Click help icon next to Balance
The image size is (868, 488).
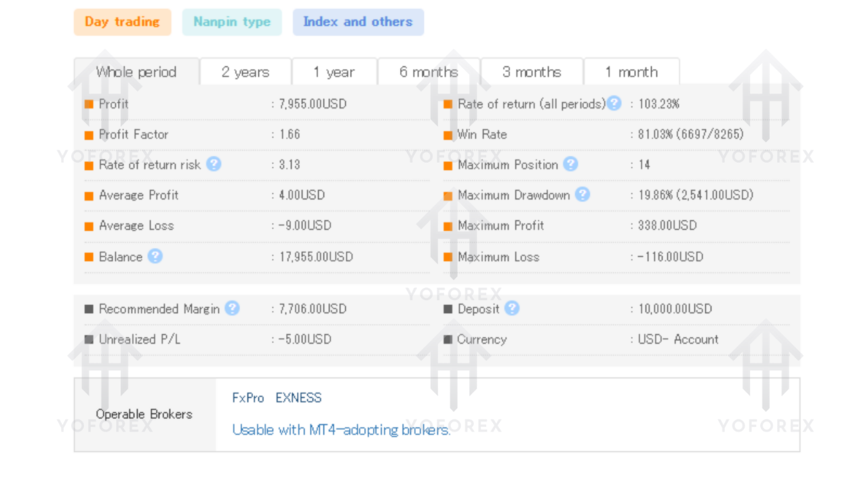coord(155,256)
